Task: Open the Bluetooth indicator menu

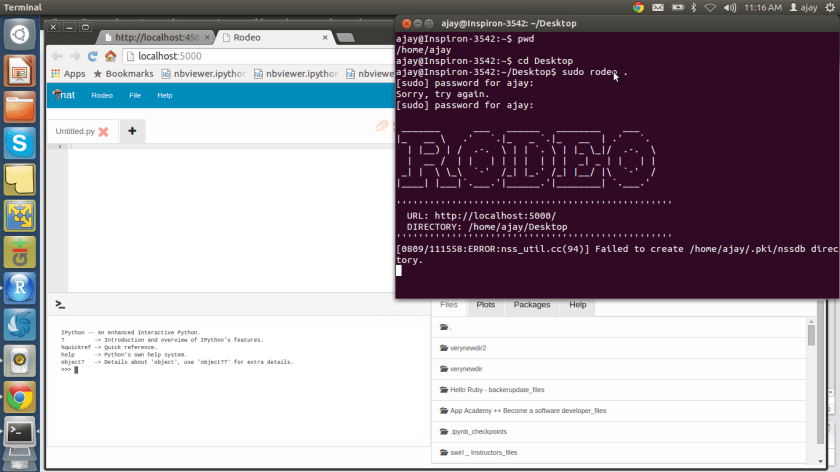Action: (x=694, y=8)
